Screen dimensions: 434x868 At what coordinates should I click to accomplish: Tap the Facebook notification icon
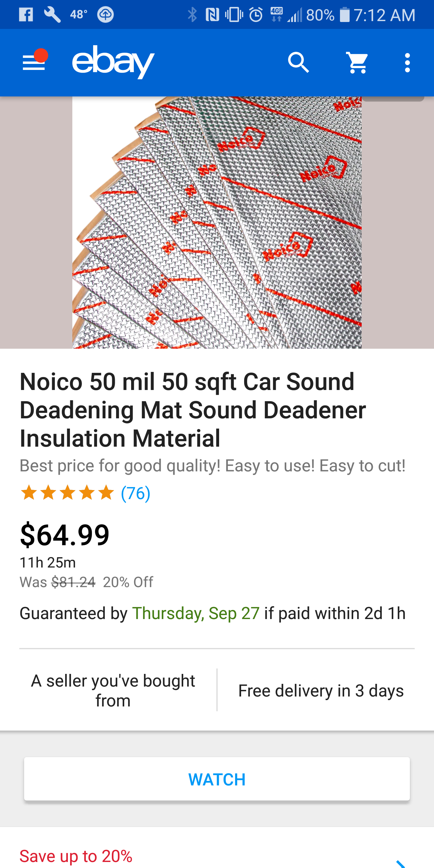pos(26,15)
